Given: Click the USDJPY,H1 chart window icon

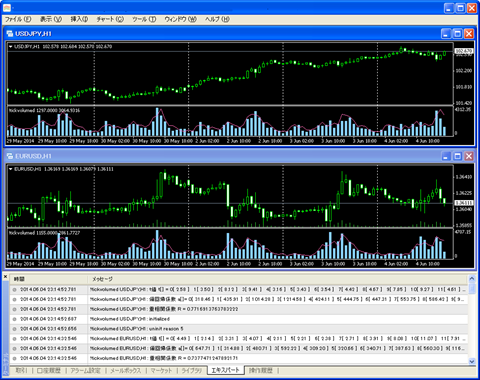Looking at the screenshot, I should pos(10,33).
